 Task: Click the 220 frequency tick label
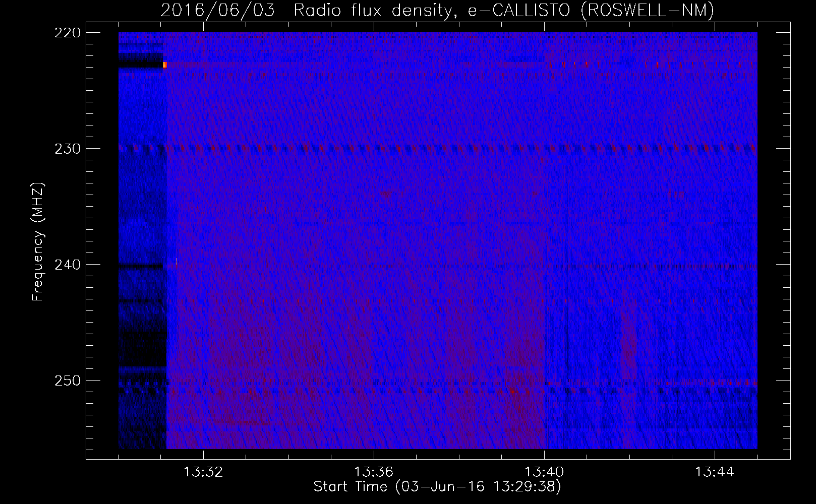68,33
